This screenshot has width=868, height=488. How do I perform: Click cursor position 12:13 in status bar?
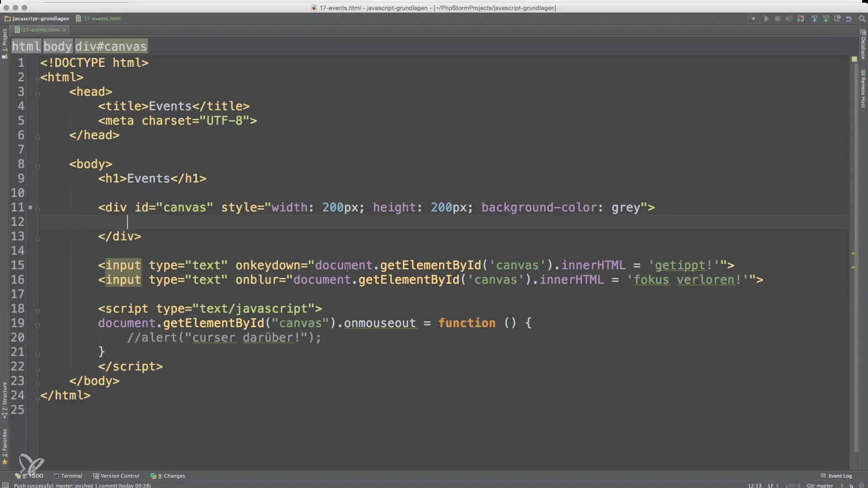pyautogui.click(x=755, y=485)
